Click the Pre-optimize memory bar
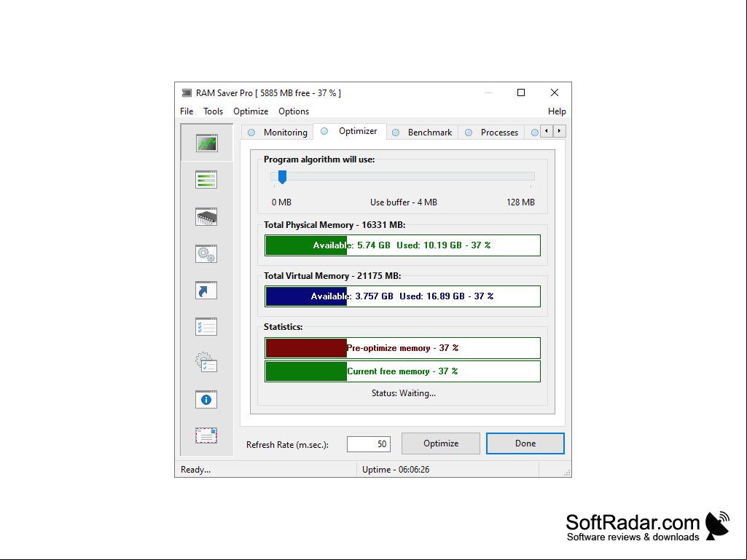747x560 pixels. [x=402, y=348]
